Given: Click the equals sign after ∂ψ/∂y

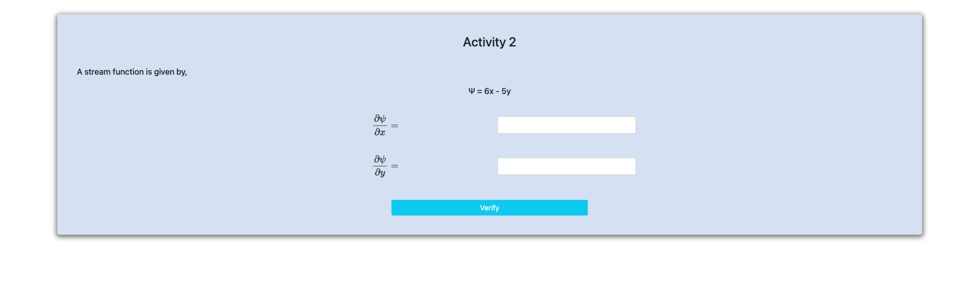Looking at the screenshot, I should (x=395, y=167).
